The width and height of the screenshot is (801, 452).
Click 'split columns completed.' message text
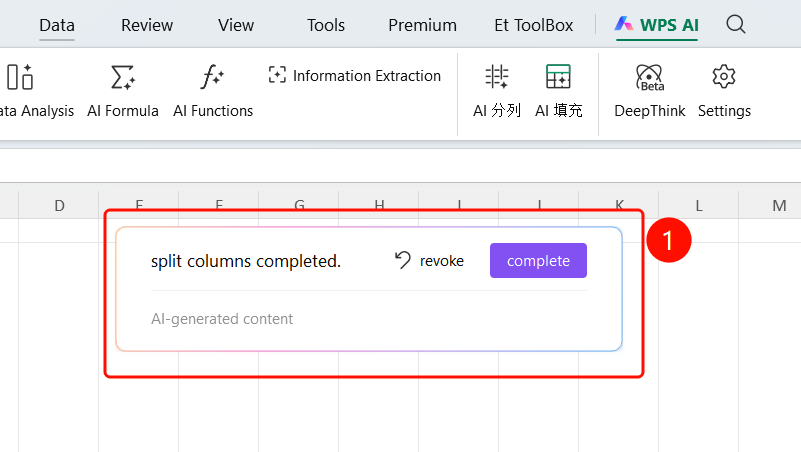[x=246, y=261]
